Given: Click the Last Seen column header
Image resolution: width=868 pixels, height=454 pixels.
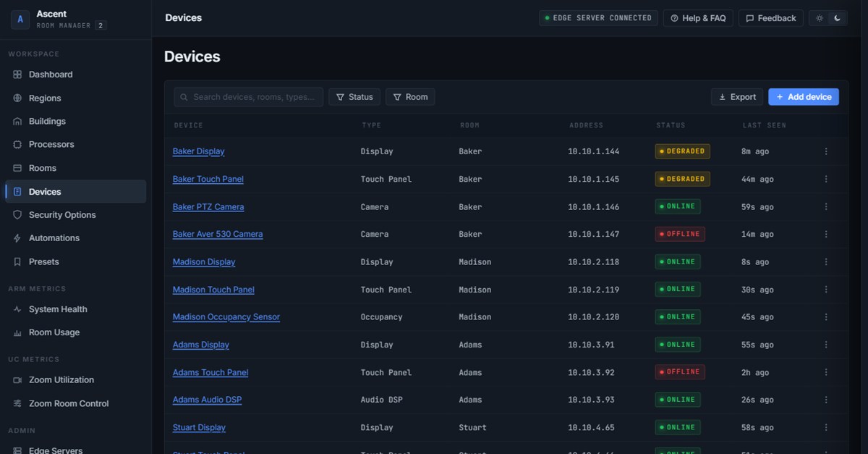Looking at the screenshot, I should [x=764, y=125].
